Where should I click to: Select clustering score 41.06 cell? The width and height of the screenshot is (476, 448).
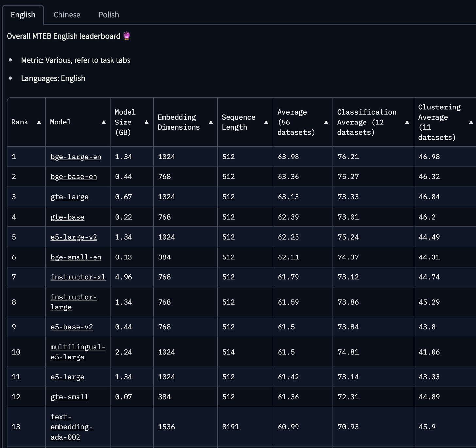445,352
